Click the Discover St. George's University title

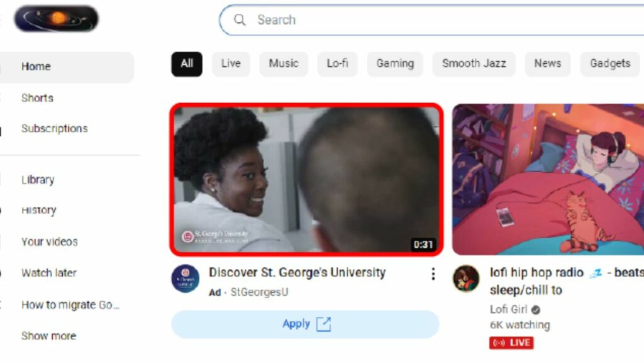[x=297, y=273]
